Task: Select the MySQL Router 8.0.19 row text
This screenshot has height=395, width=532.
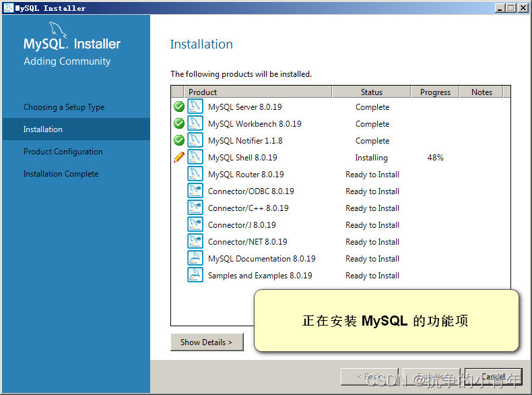Action: coord(246,174)
